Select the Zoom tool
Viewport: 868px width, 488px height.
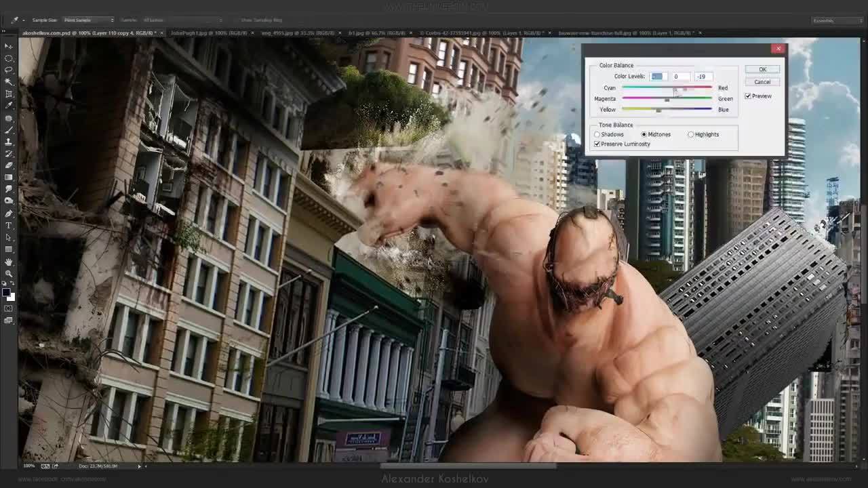9,273
